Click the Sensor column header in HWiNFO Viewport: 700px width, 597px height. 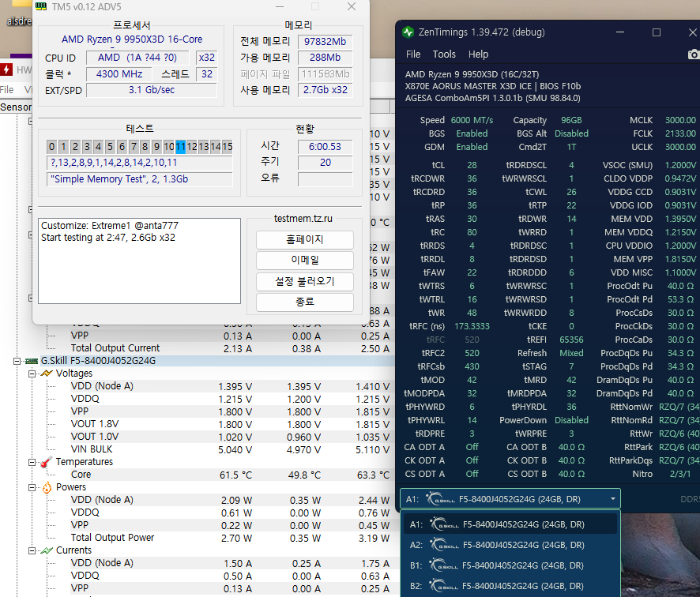point(16,107)
